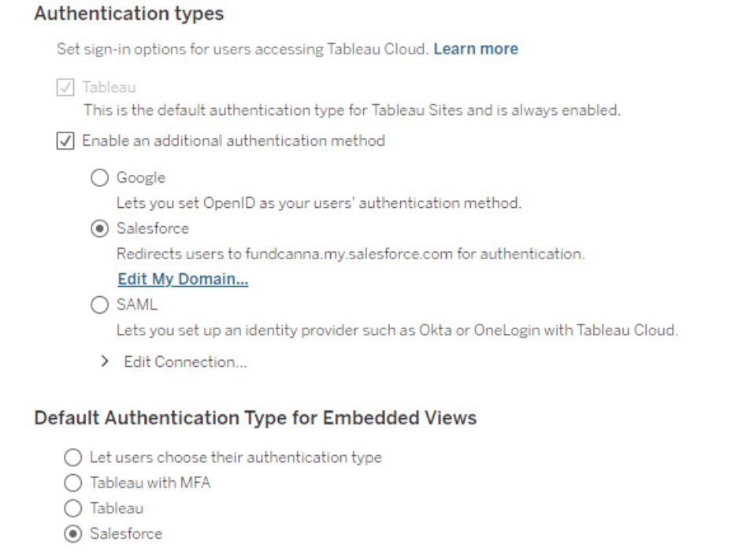731x560 pixels.
Task: Click the greyed-out Tableau label text
Action: (x=109, y=87)
